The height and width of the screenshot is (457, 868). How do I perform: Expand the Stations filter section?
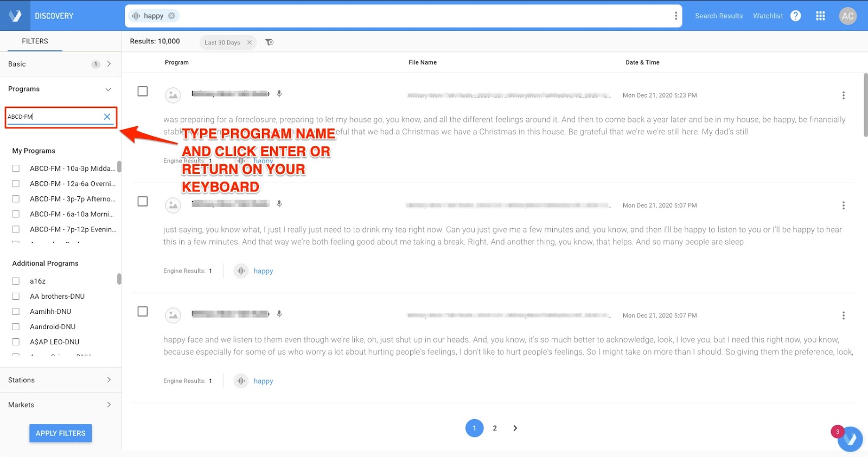(x=108, y=380)
